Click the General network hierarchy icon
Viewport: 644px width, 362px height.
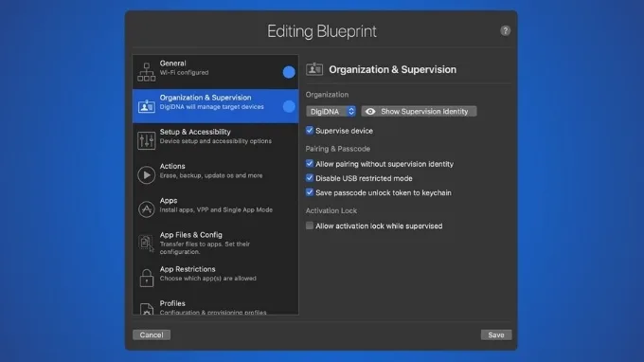(x=146, y=72)
